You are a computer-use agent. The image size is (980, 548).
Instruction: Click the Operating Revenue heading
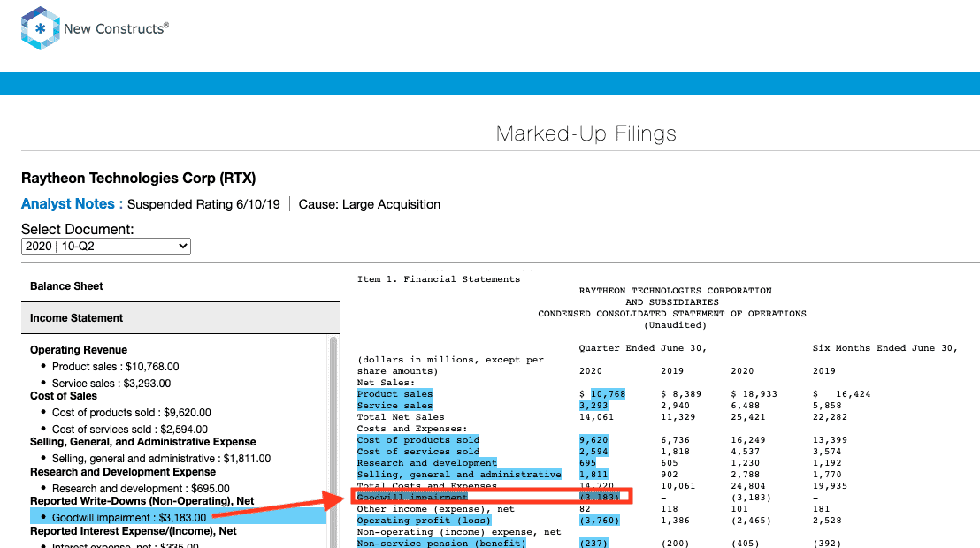(x=79, y=350)
